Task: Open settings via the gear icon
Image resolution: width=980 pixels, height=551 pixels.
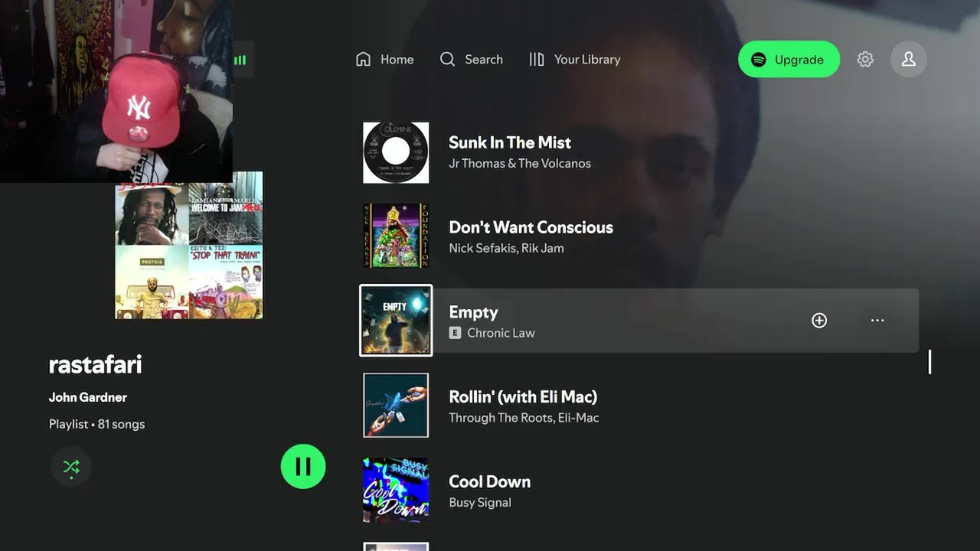Action: [865, 60]
